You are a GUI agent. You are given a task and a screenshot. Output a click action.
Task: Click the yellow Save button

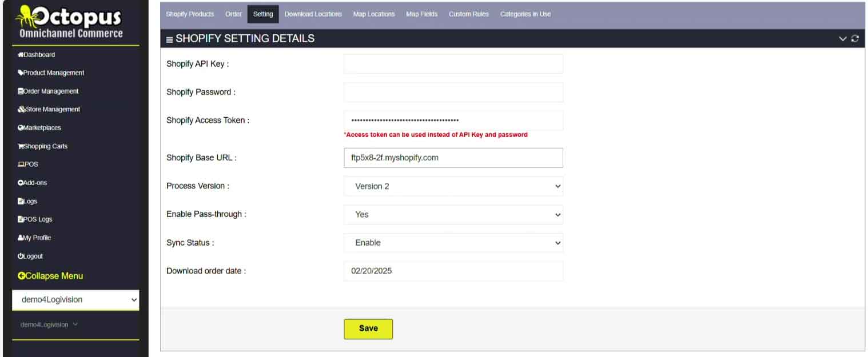tap(368, 329)
